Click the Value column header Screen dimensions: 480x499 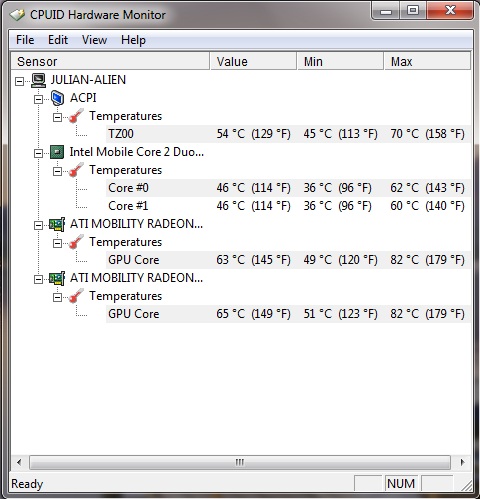tap(253, 61)
